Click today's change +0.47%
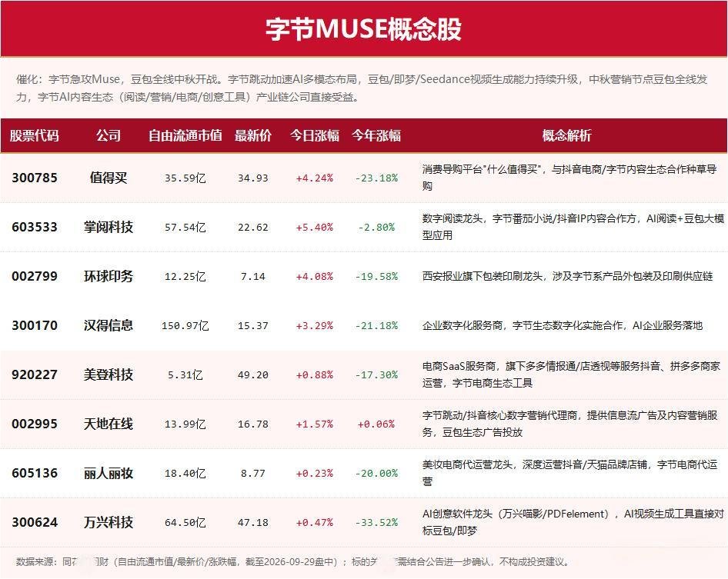Screen dimensions: 728x579 (314, 522)
